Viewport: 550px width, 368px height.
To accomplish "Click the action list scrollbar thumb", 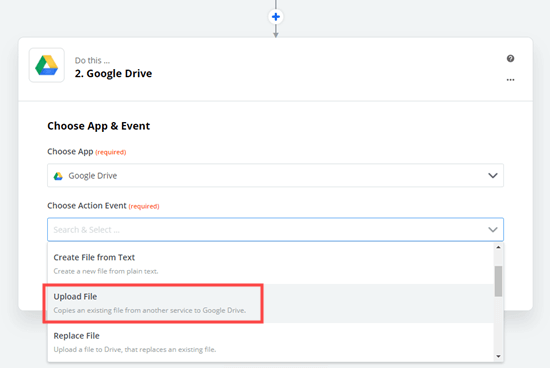I will (x=498, y=281).
